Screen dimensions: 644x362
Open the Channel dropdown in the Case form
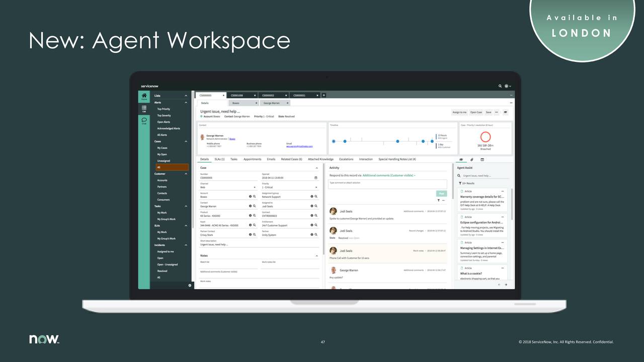[x=255, y=188]
